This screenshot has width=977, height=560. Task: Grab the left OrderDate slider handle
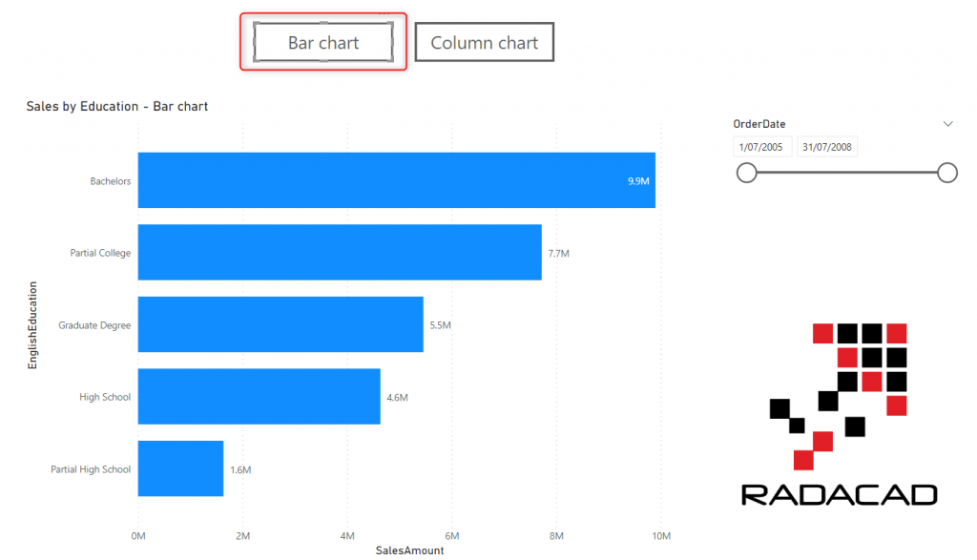point(747,173)
